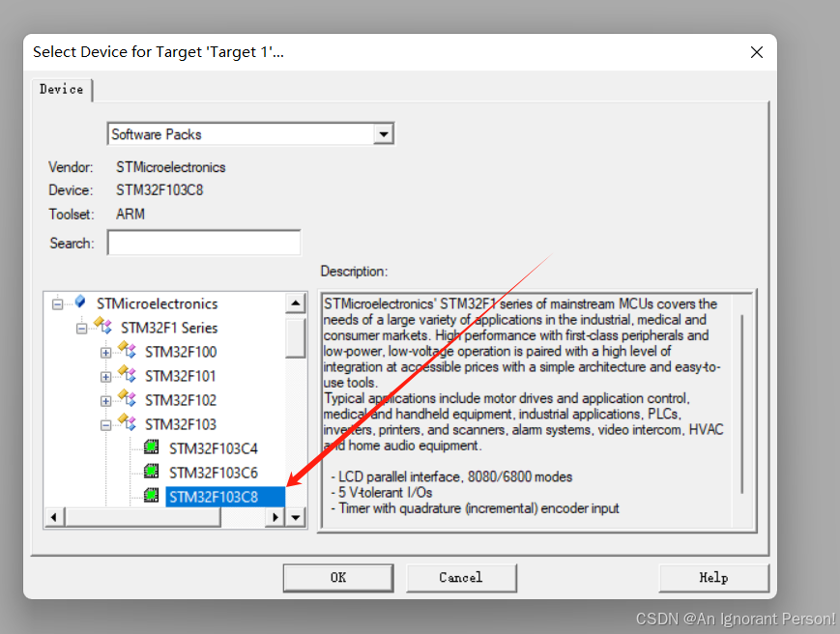Screen dimensions: 840x634
Task: Open the Software Packs dropdown
Action: pyautogui.click(x=384, y=134)
